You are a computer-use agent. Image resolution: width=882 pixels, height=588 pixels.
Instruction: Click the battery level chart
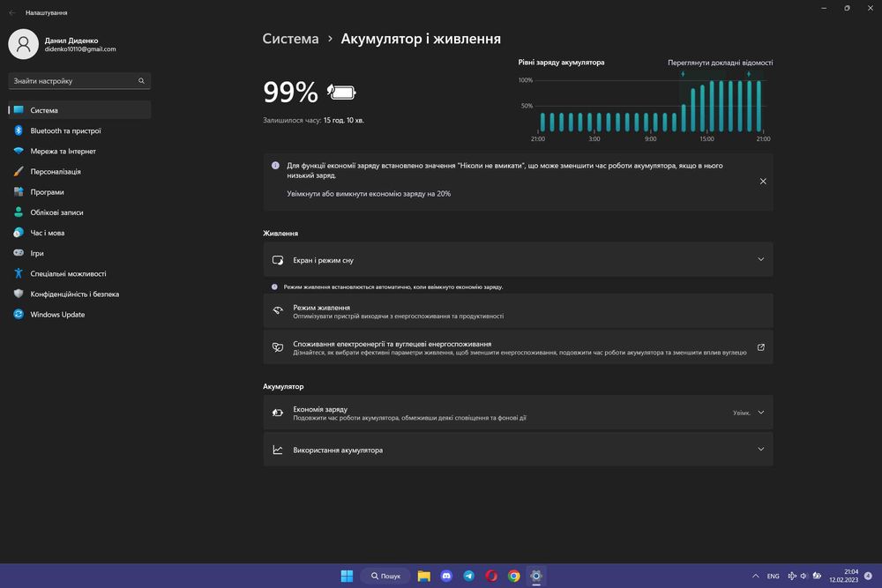click(x=645, y=107)
